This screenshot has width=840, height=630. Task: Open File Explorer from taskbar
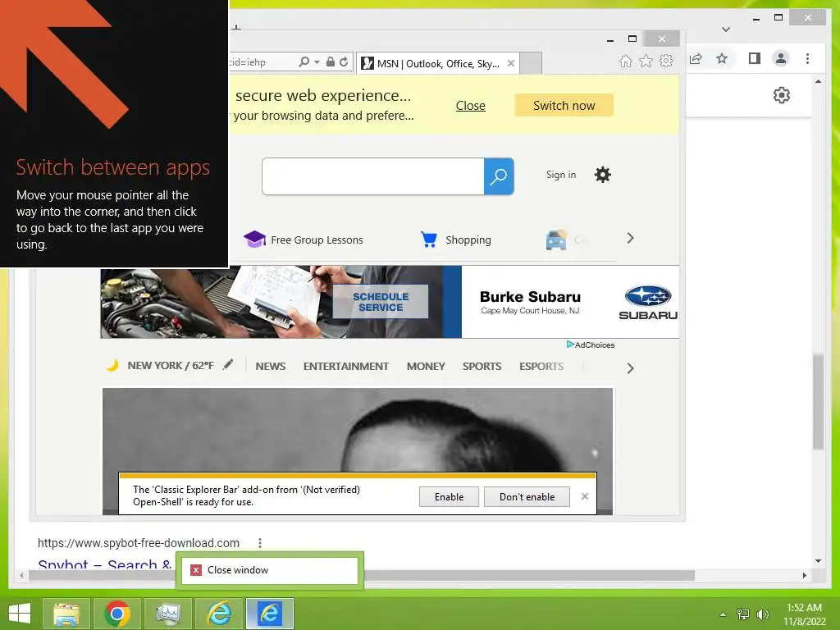click(x=66, y=614)
